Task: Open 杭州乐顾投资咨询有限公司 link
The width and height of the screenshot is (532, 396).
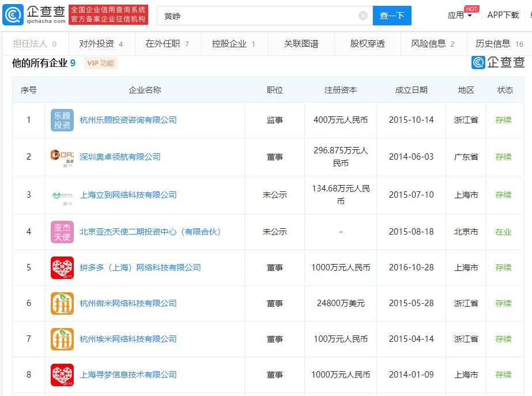Action: coord(129,120)
